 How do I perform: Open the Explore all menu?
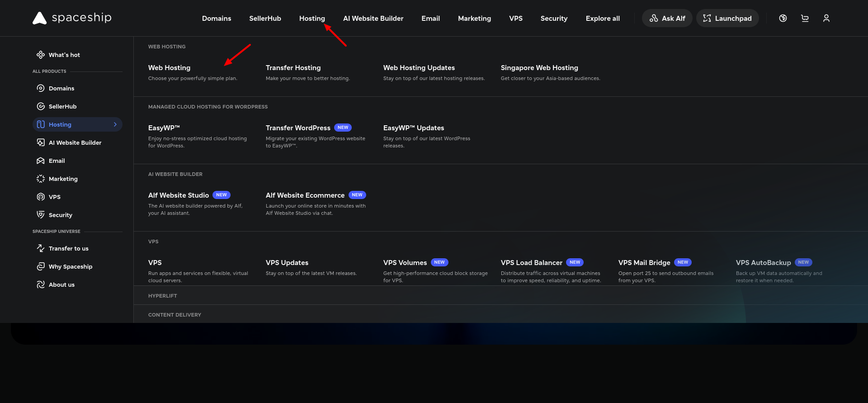click(x=603, y=19)
